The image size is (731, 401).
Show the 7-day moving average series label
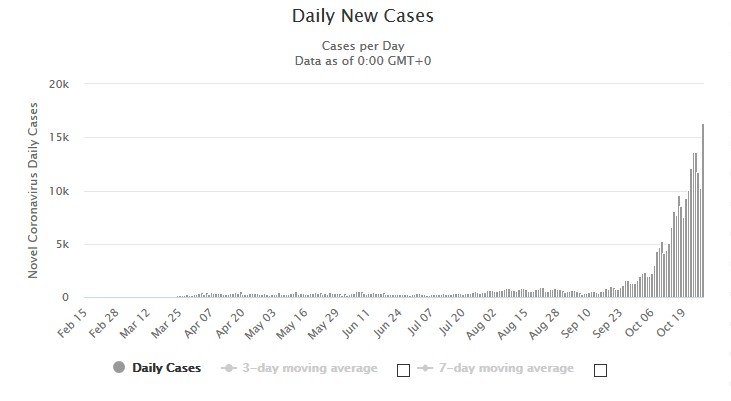click(506, 368)
